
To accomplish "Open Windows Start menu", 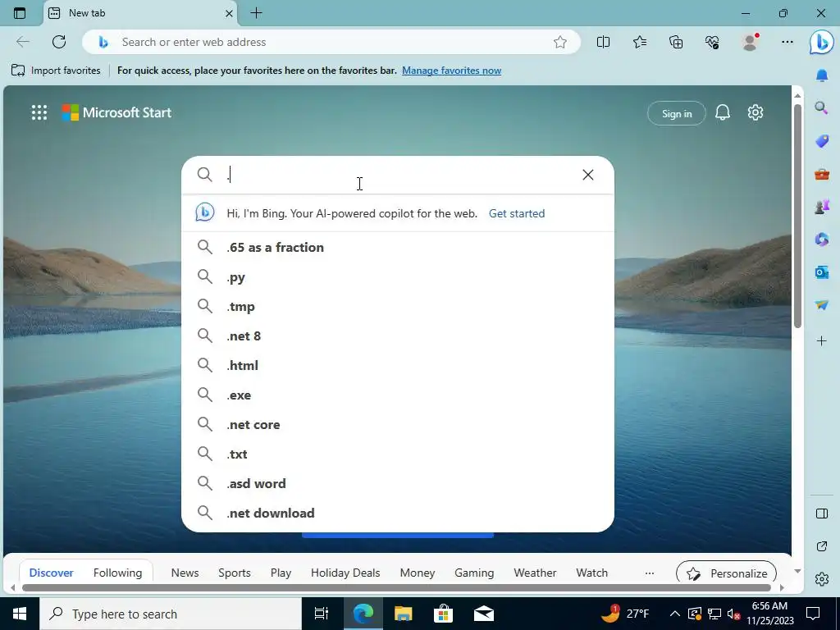I will (x=20, y=614).
